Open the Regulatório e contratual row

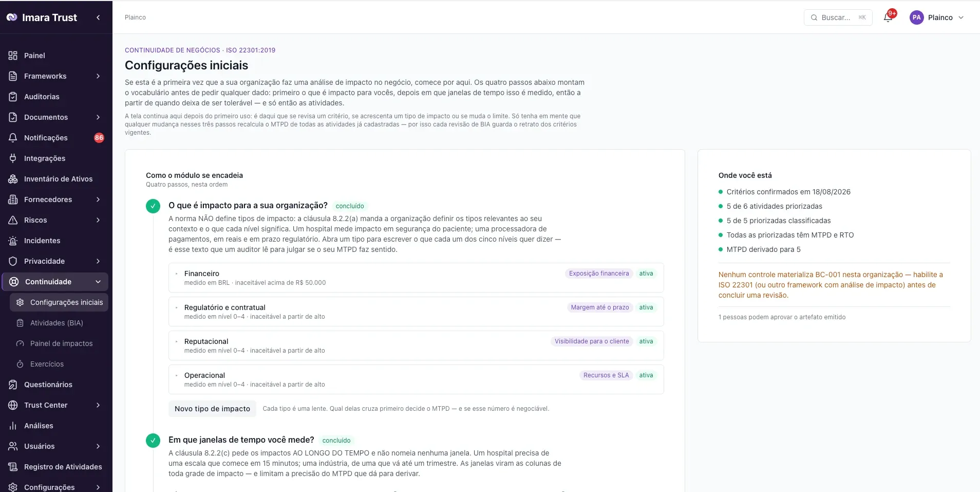(416, 312)
